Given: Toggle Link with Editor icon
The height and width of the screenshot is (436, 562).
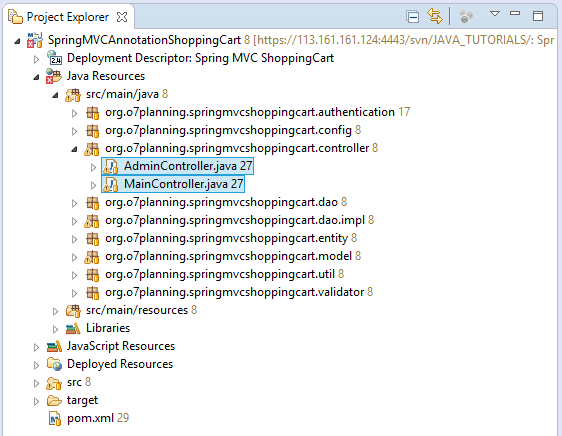Looking at the screenshot, I should coord(435,16).
